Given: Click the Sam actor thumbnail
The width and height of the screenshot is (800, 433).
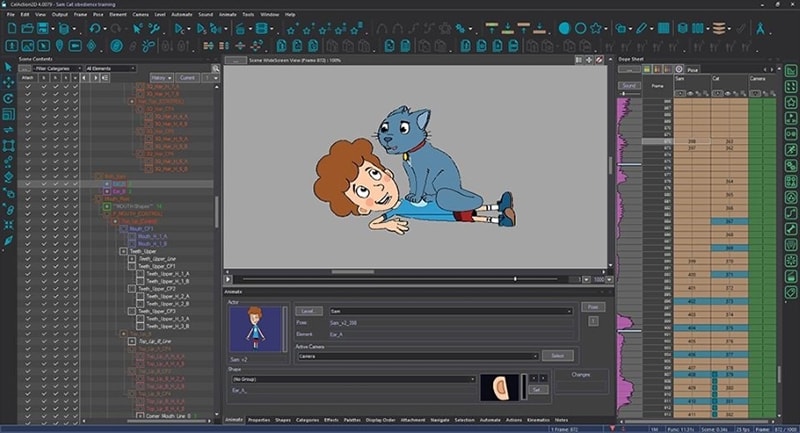Looking at the screenshot, I should coord(255,329).
